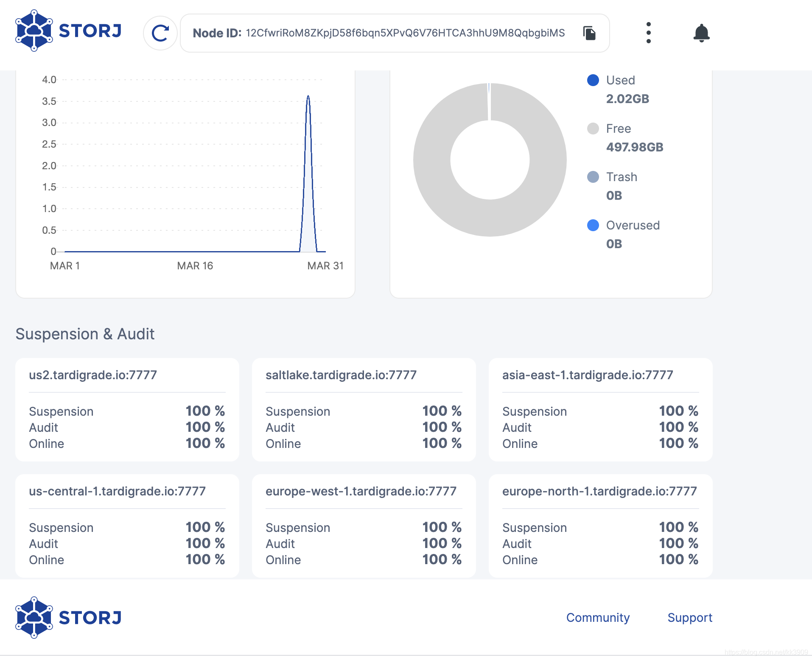The height and width of the screenshot is (660, 812).
Task: Click the disk space donut chart
Action: (490, 159)
